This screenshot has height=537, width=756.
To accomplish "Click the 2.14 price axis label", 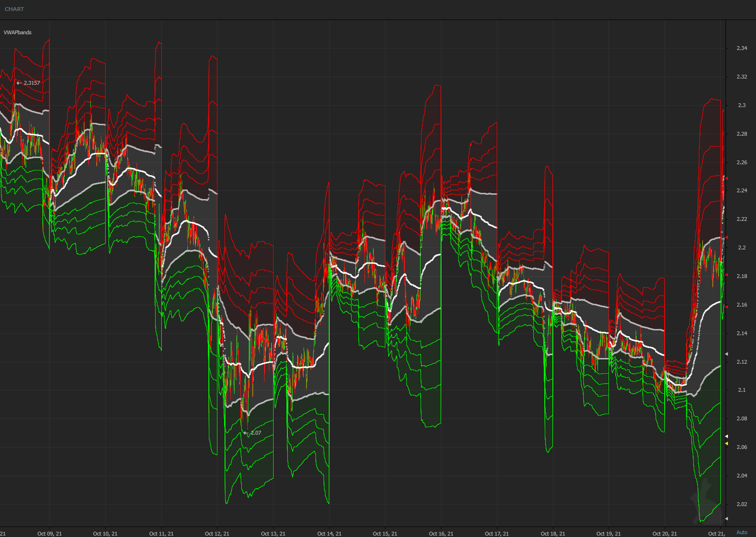I will [x=742, y=333].
